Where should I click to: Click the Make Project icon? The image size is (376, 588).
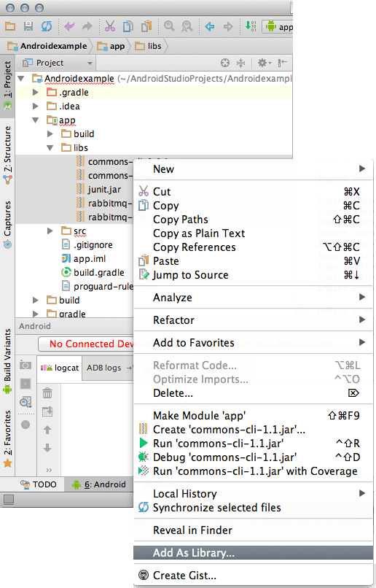click(x=251, y=26)
